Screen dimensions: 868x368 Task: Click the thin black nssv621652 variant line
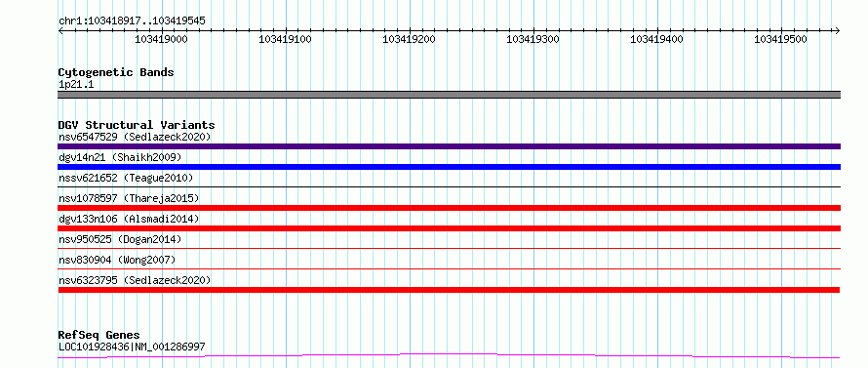point(449,187)
